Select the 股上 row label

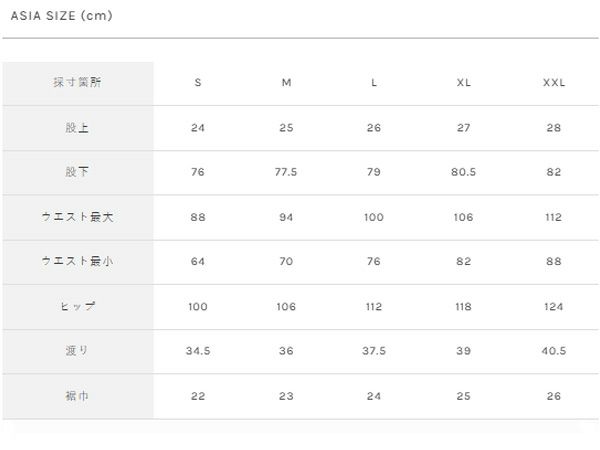[x=77, y=128]
